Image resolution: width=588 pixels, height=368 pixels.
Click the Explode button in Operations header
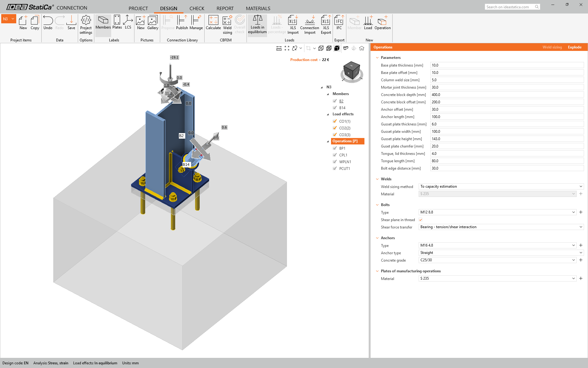click(x=575, y=47)
